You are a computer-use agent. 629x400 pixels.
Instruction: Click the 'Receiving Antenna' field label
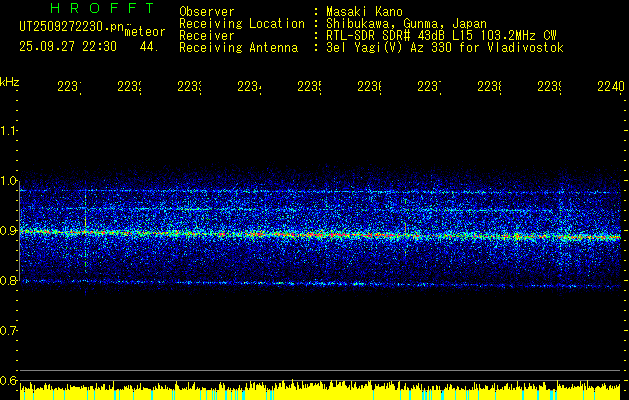point(238,48)
